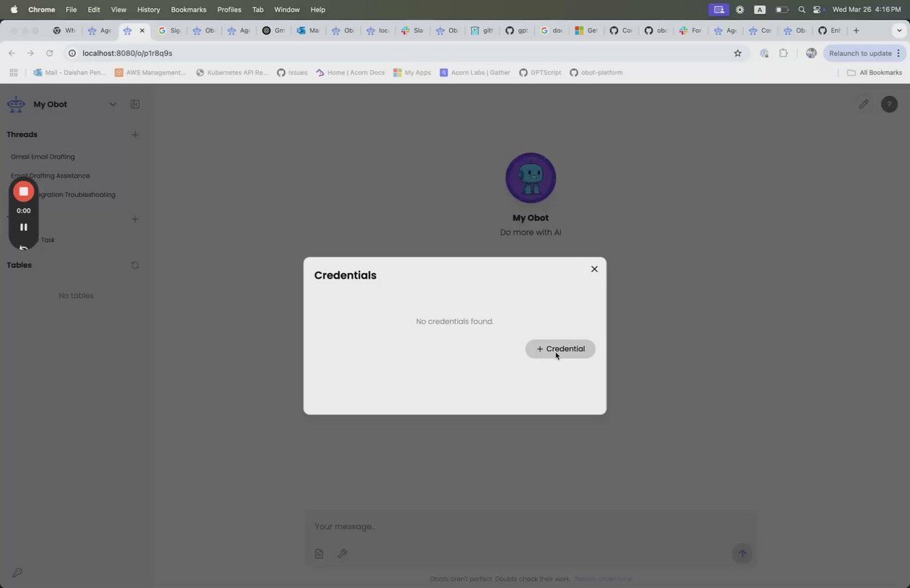This screenshot has width=910, height=588.
Task: Open the Apple menu
Action: pyautogui.click(x=14, y=10)
